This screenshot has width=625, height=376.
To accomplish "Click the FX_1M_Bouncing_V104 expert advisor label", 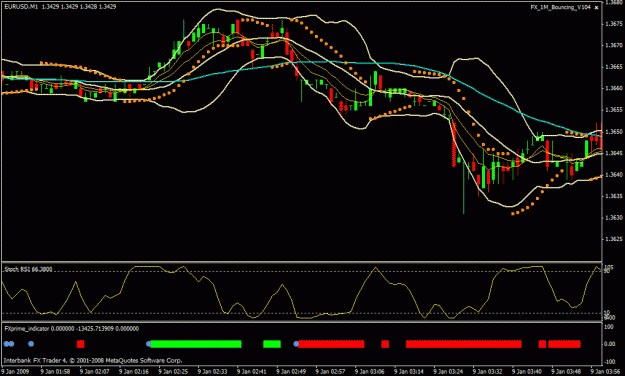I will point(560,7).
